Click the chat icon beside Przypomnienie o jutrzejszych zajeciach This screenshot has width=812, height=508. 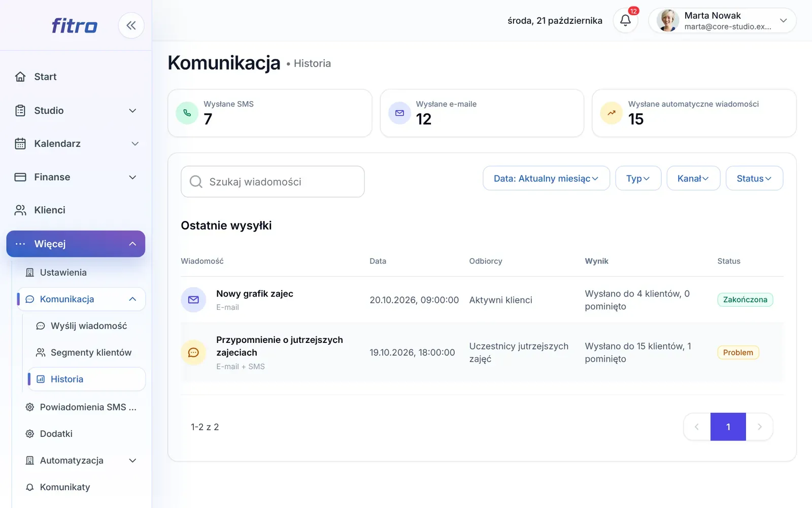click(x=193, y=353)
